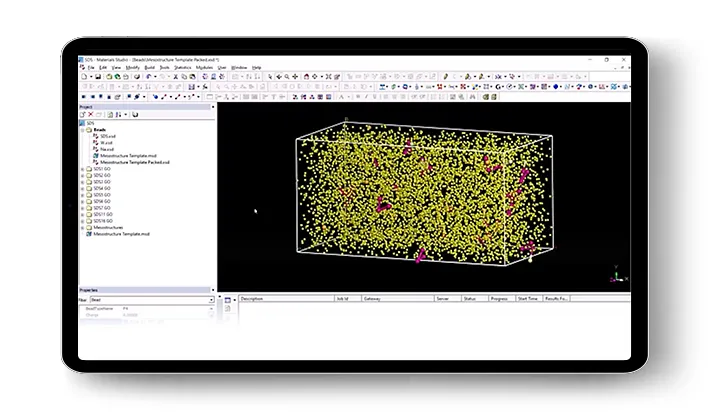712x412 pixels.
Task: Select W.xsd in the project tree
Action: click(x=106, y=143)
